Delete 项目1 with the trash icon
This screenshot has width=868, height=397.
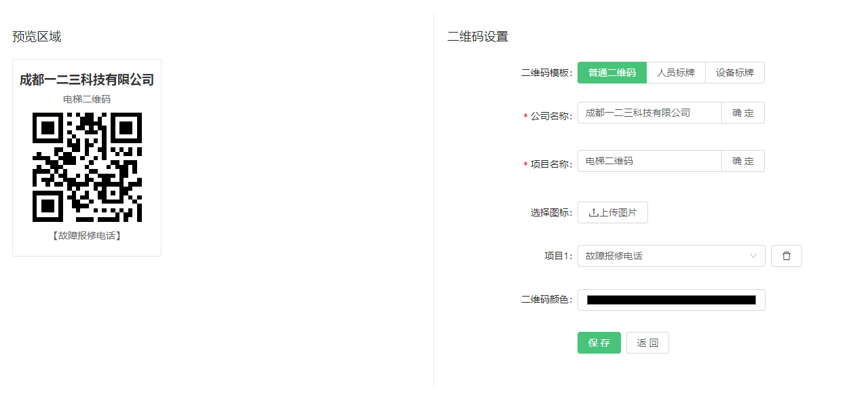click(x=787, y=256)
